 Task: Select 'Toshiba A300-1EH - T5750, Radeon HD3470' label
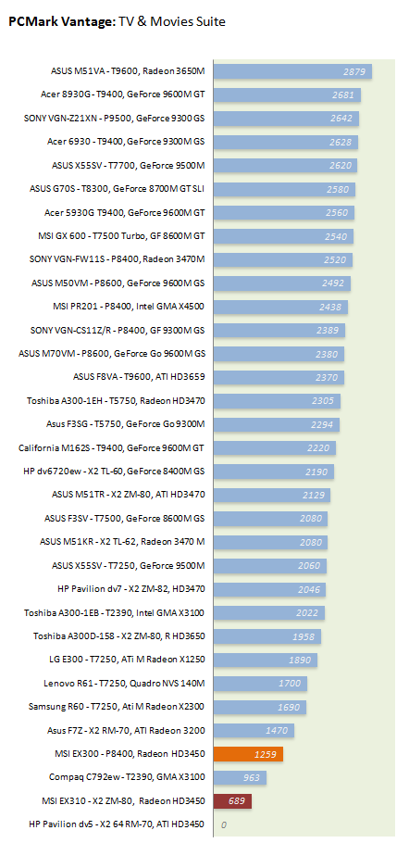(x=116, y=401)
